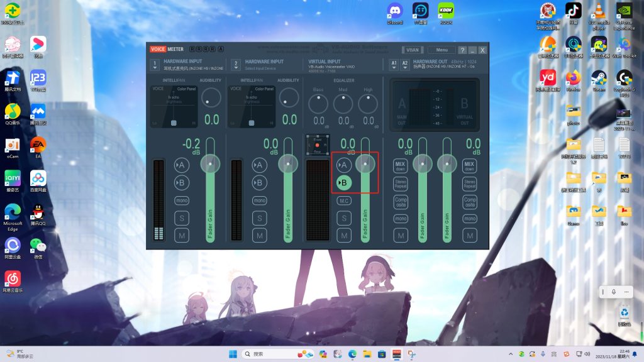Disable active bus B on Virtual Input
This screenshot has width=644, height=362.
(344, 183)
